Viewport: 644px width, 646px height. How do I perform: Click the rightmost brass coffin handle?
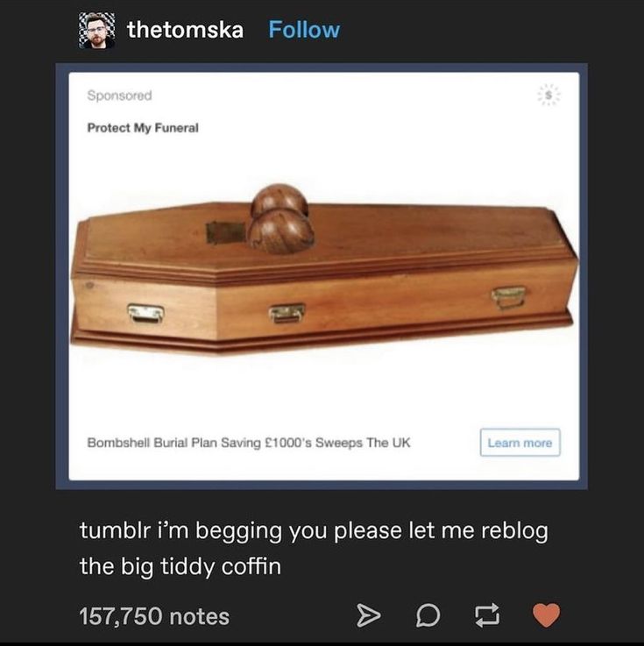[x=509, y=297]
